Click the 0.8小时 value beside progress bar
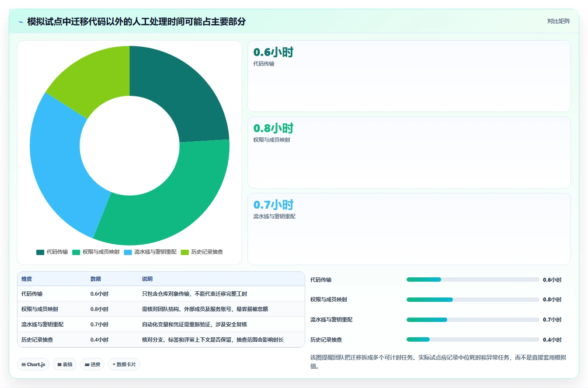Image resolution: width=588 pixels, height=388 pixels. pyautogui.click(x=552, y=300)
